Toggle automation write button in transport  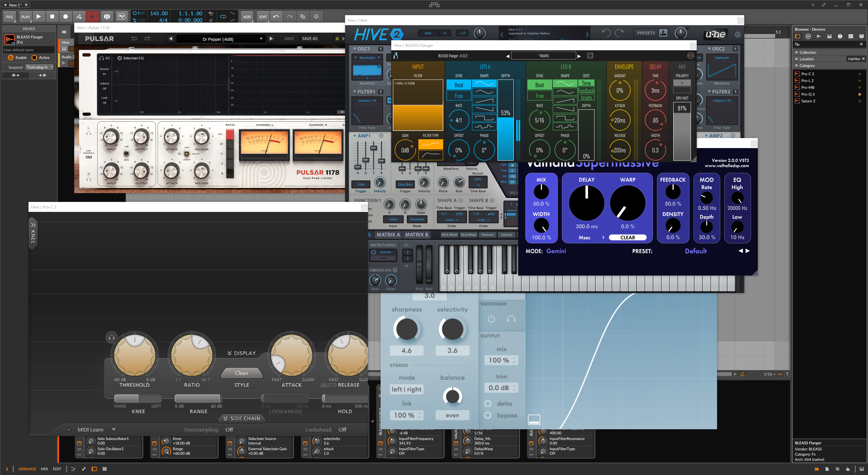click(79, 16)
